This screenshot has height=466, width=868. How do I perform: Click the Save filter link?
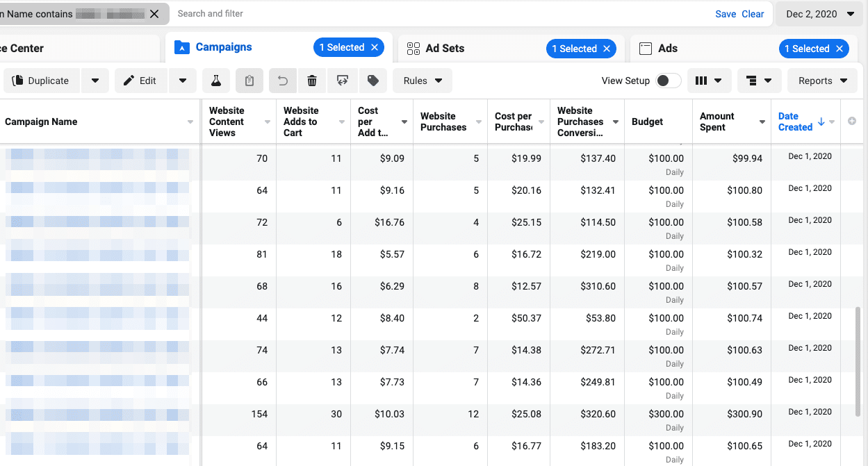726,14
